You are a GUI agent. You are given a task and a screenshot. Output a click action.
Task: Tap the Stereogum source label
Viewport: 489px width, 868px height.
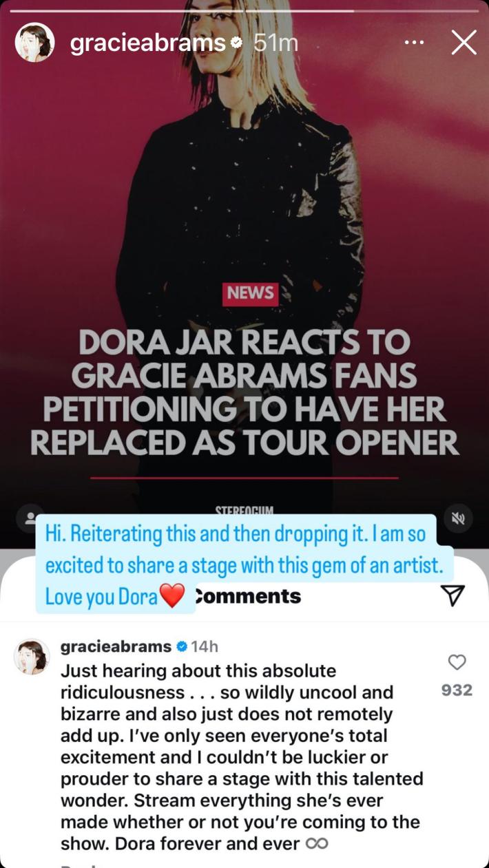(x=244, y=511)
